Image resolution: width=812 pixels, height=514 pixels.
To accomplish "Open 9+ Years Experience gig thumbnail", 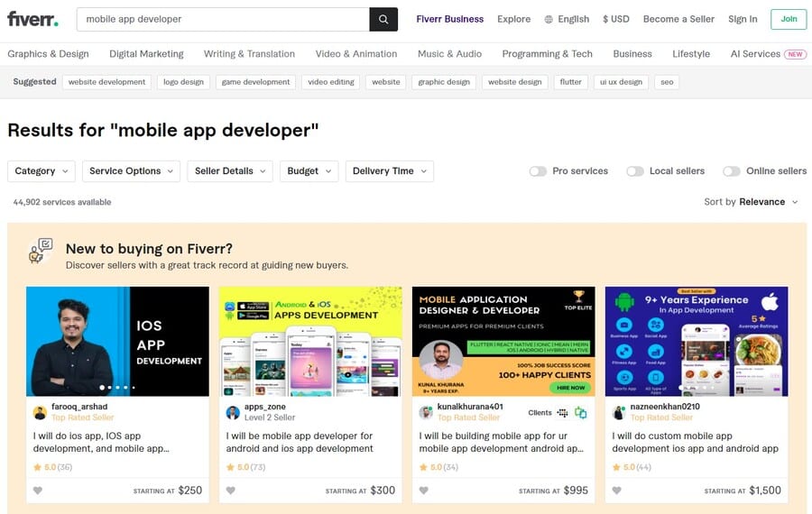I will click(697, 342).
